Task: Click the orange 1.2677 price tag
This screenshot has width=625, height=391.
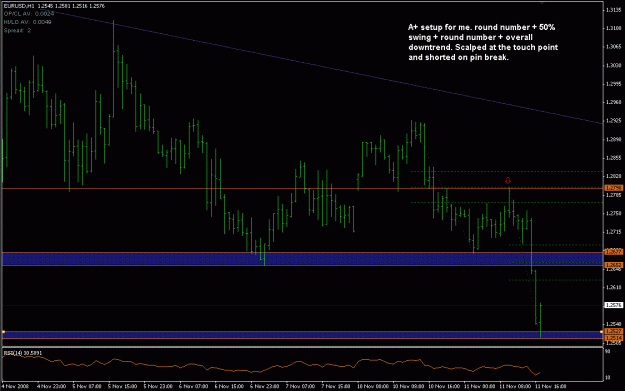Action: 614,251
